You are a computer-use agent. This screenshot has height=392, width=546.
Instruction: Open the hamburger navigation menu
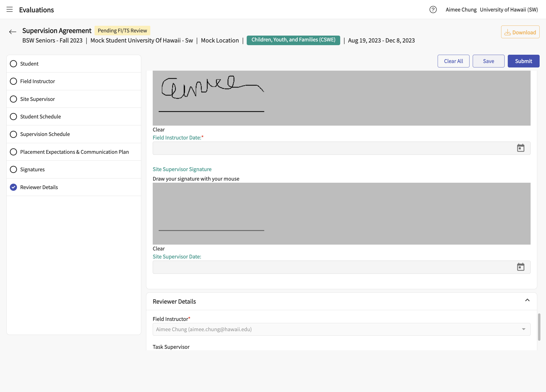point(10,10)
